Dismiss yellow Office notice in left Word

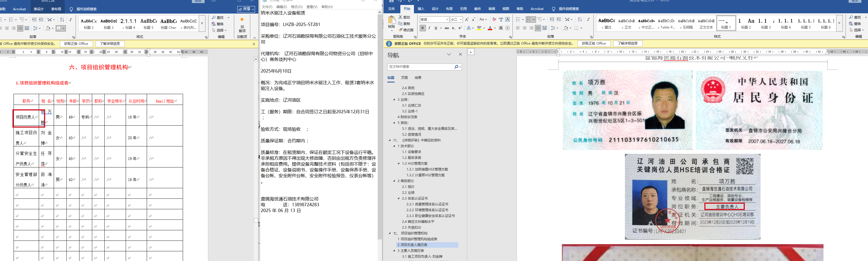tap(254, 44)
